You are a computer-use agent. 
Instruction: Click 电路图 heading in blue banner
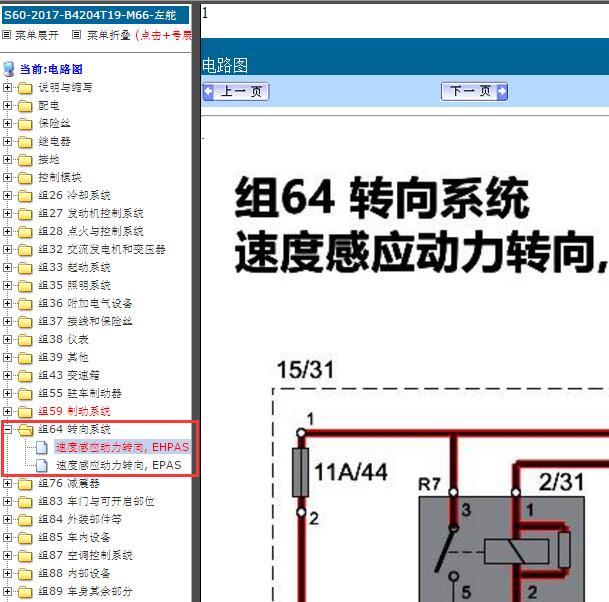pyautogui.click(x=225, y=65)
